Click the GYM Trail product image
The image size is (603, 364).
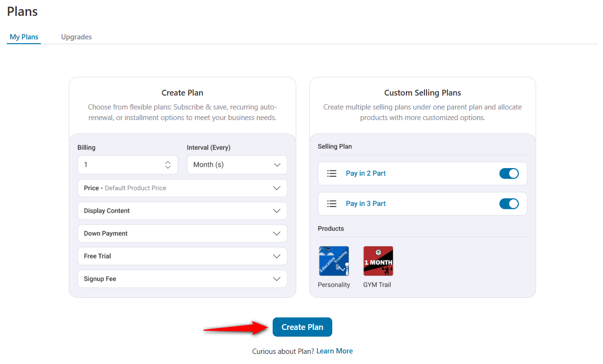tap(378, 261)
